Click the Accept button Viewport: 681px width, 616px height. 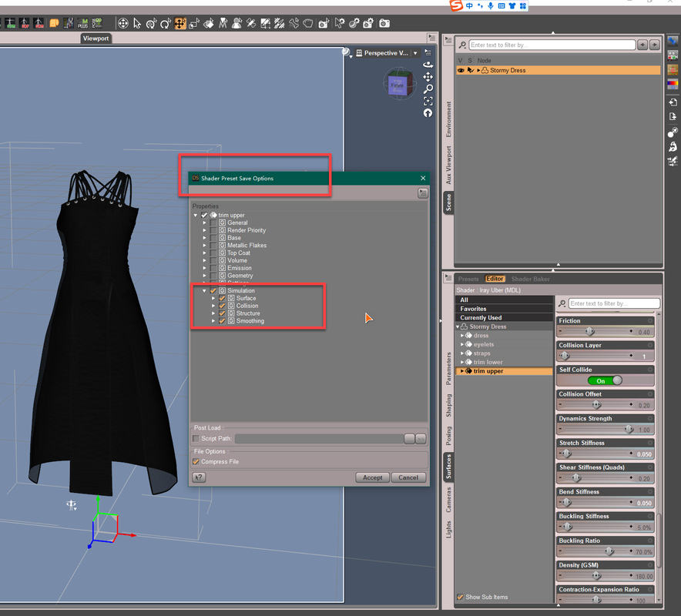373,477
